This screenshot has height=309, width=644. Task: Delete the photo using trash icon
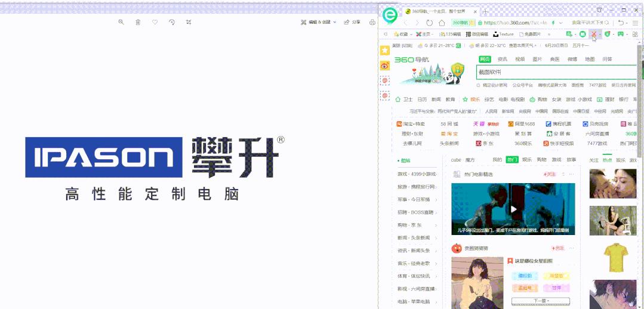point(138,22)
